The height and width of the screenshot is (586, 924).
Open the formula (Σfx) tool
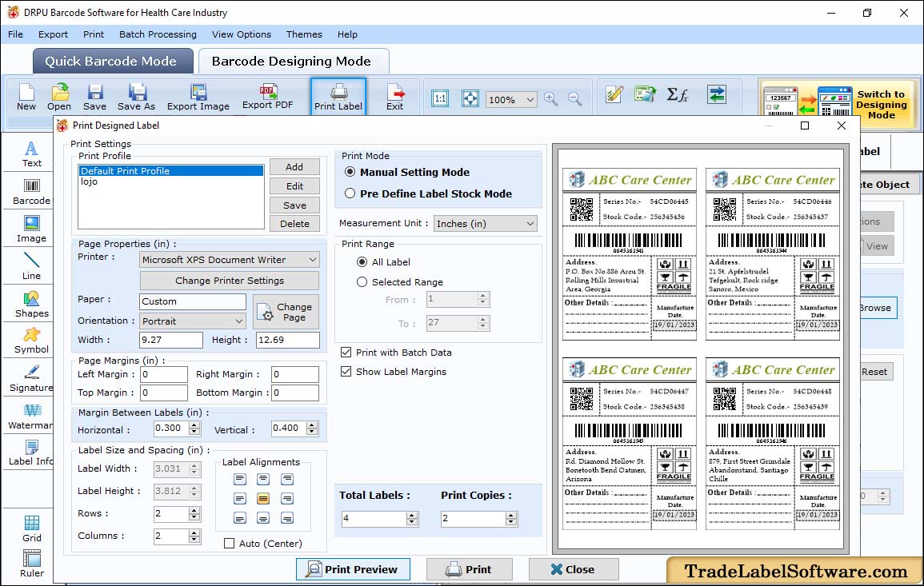(677, 94)
